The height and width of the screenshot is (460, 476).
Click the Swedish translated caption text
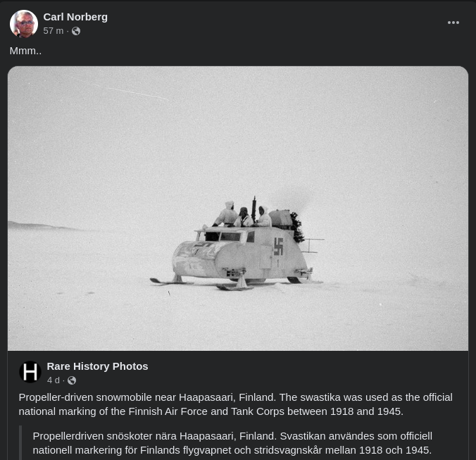pyautogui.click(x=232, y=443)
